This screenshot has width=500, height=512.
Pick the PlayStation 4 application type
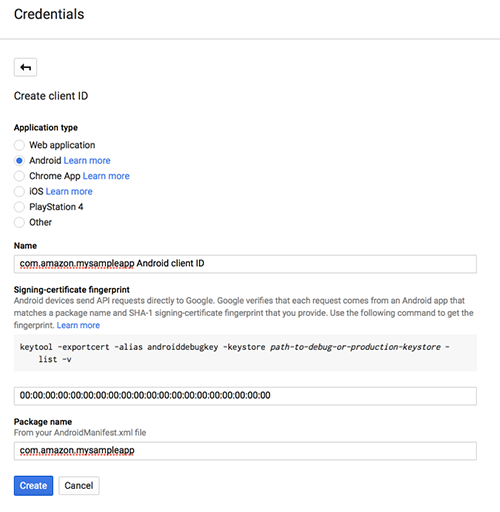(19, 207)
